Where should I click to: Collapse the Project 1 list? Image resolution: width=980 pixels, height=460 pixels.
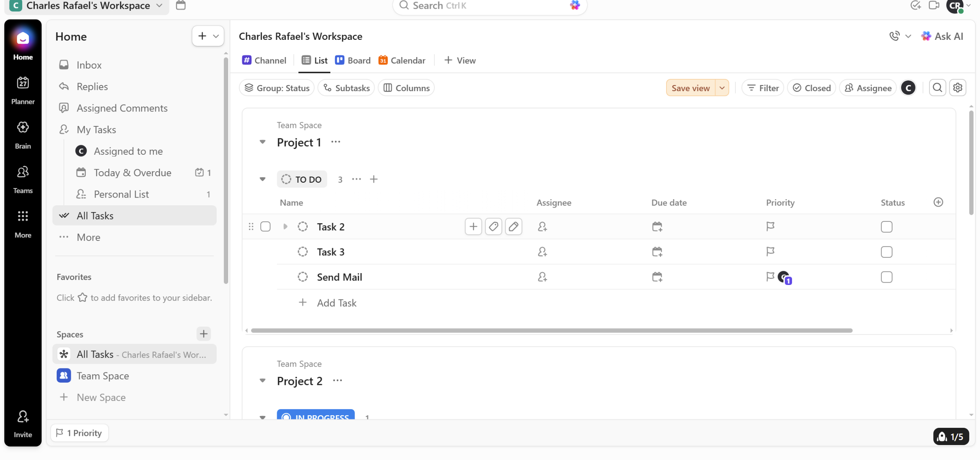pyautogui.click(x=263, y=142)
